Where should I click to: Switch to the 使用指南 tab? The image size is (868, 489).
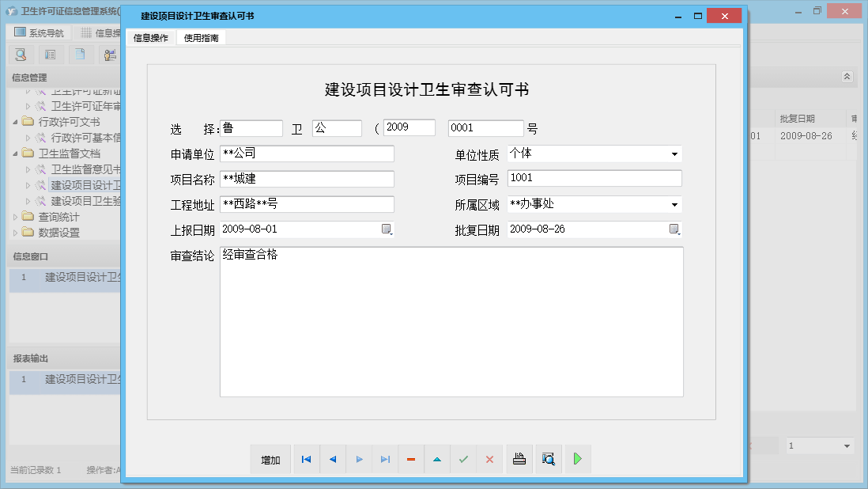tap(201, 38)
